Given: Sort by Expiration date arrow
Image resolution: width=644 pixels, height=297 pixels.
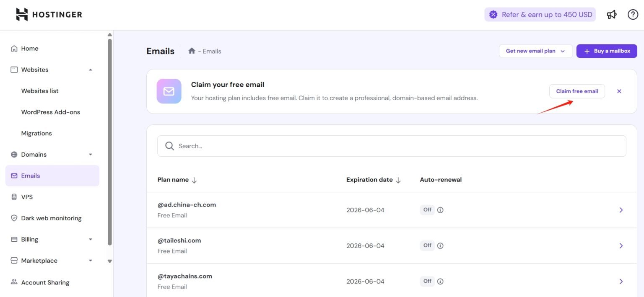Looking at the screenshot, I should point(398,180).
